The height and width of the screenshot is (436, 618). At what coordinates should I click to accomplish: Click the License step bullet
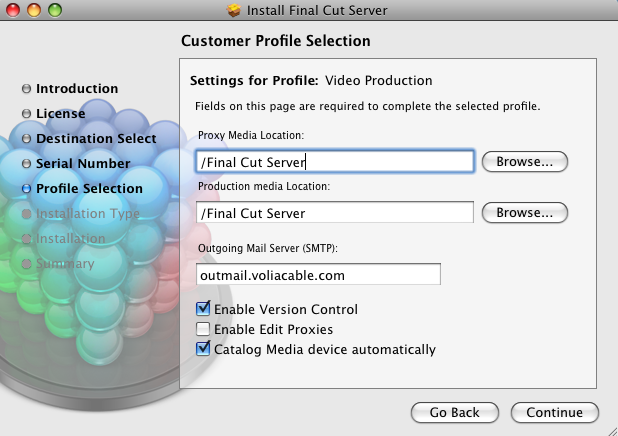[x=26, y=114]
